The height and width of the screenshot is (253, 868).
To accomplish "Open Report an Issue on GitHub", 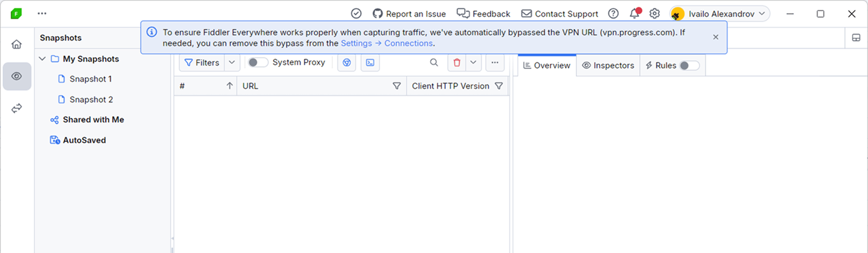I will pos(409,14).
